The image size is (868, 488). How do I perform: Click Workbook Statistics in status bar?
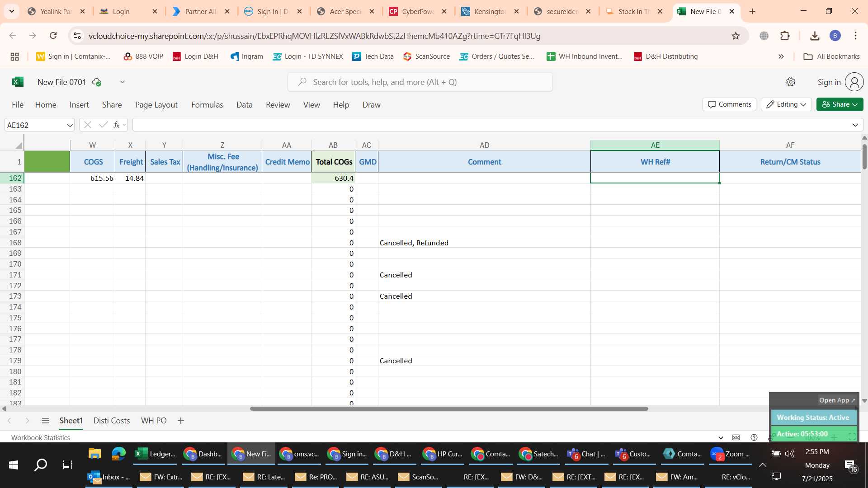pyautogui.click(x=41, y=437)
